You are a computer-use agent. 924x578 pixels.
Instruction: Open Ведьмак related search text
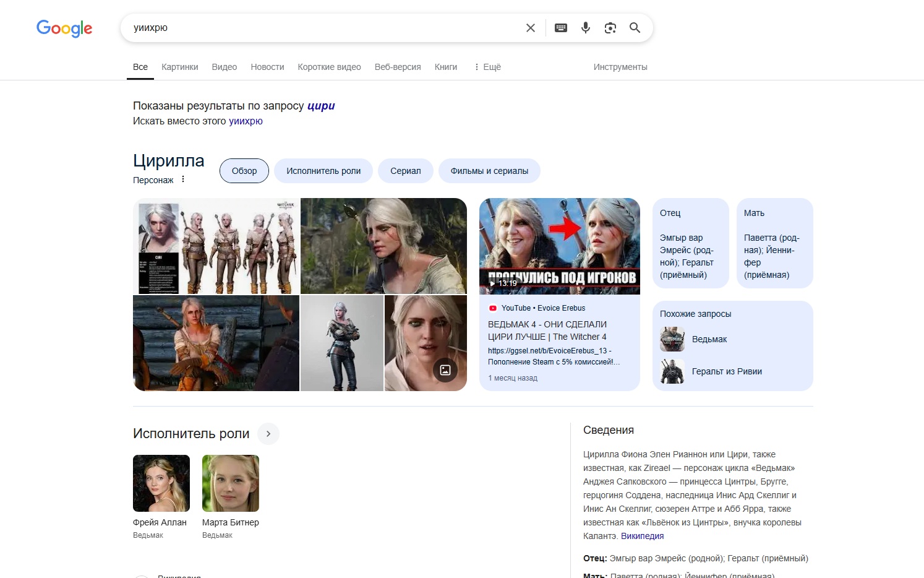click(x=709, y=339)
